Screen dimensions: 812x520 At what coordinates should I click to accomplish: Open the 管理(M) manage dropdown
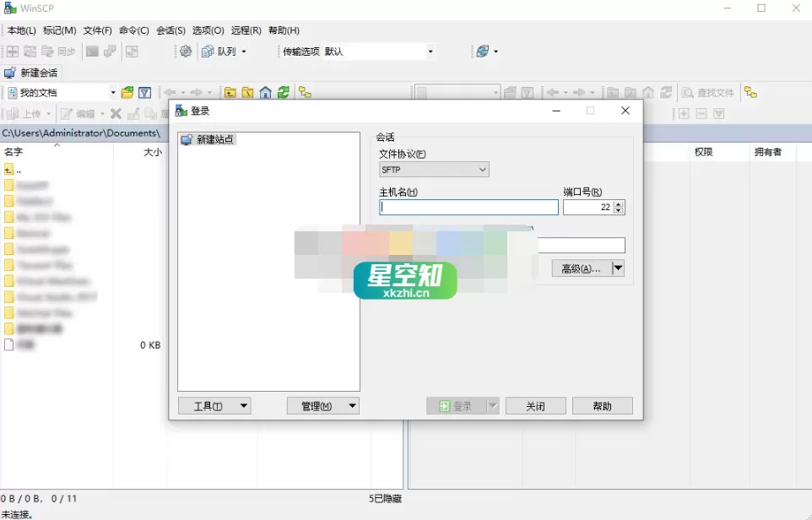click(x=323, y=405)
